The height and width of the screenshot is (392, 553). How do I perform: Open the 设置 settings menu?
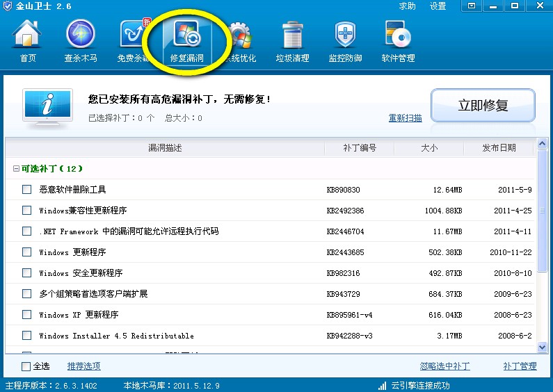tap(438, 6)
